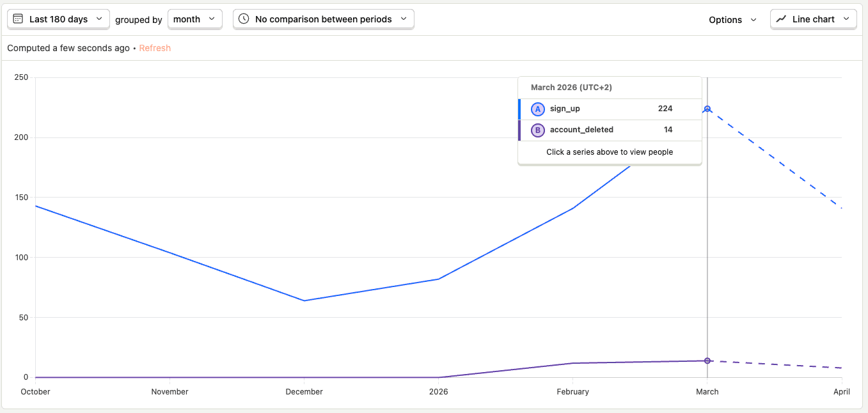The image size is (868, 413).
Task: Click the December label on the x-axis
Action: tap(304, 391)
